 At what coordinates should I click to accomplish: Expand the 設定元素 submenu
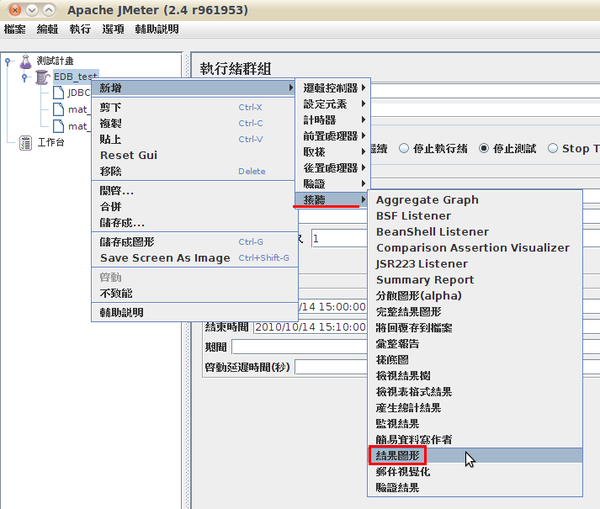point(333,104)
